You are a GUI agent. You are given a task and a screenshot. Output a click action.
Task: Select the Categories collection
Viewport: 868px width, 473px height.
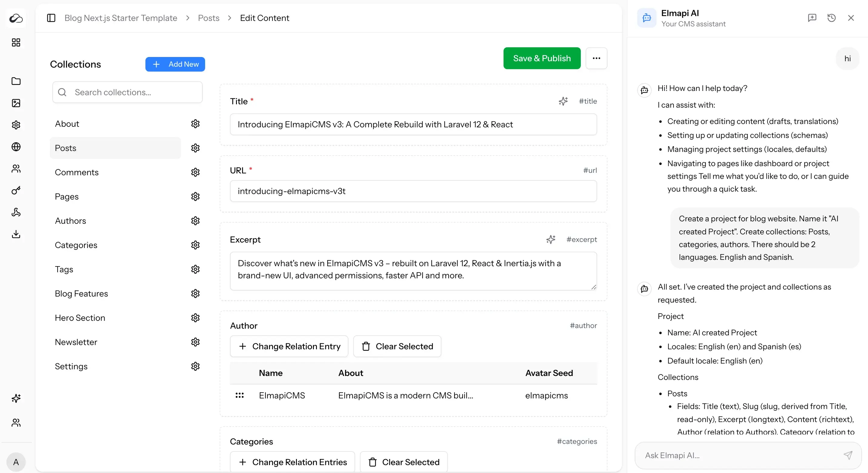[115, 245]
